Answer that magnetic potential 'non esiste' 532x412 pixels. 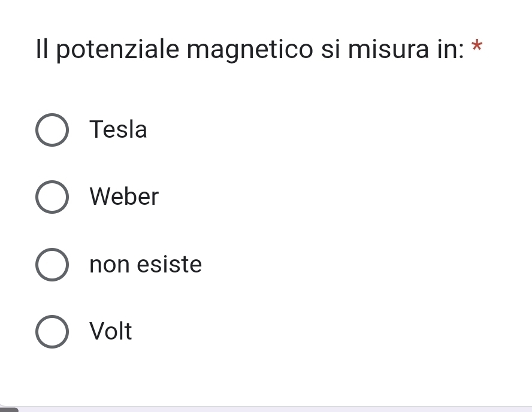pyautogui.click(x=52, y=264)
